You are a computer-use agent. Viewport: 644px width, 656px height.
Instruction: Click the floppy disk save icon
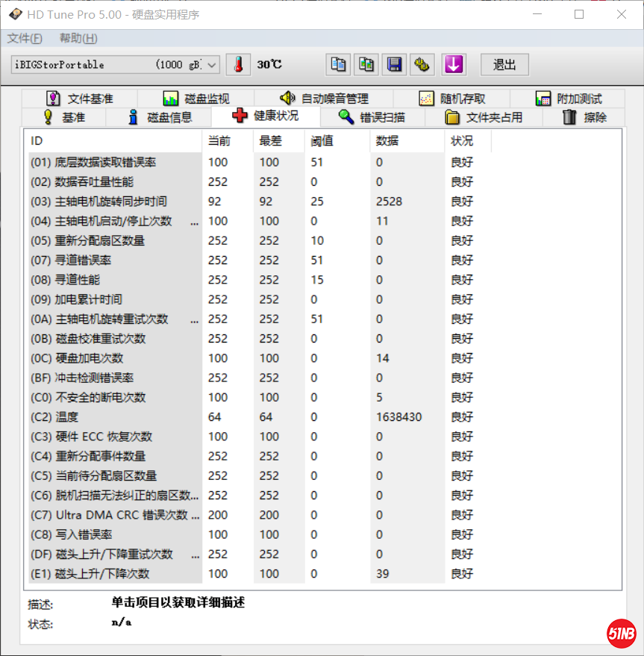394,65
